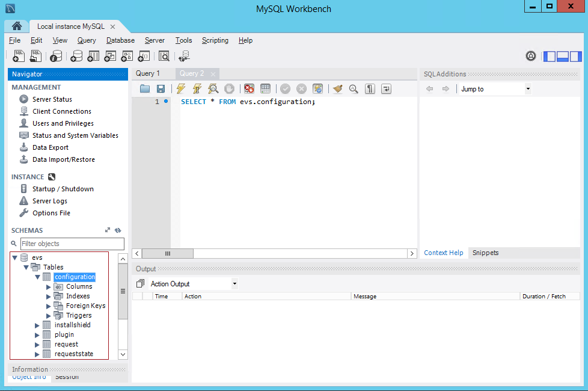Toggle auto-commit mode icon
The width and height of the screenshot is (588, 391).
[x=317, y=88]
